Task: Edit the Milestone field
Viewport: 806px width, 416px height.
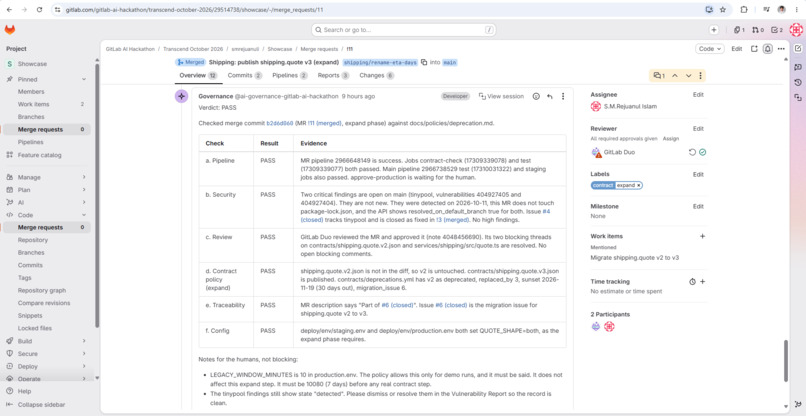Action: pyautogui.click(x=698, y=206)
